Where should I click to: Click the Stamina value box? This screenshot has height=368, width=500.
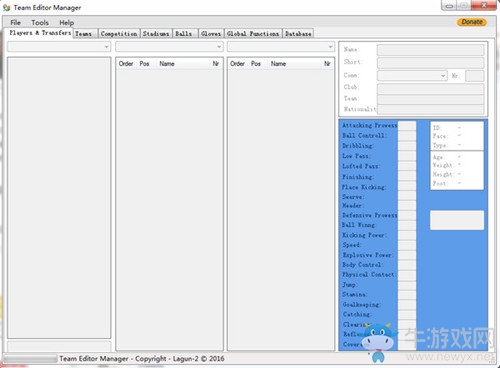point(407,295)
